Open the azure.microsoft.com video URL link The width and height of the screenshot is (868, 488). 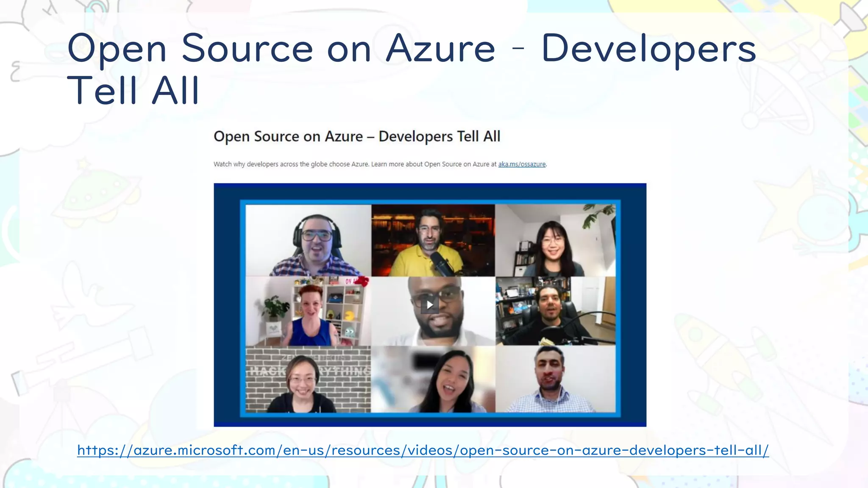pyautogui.click(x=423, y=450)
